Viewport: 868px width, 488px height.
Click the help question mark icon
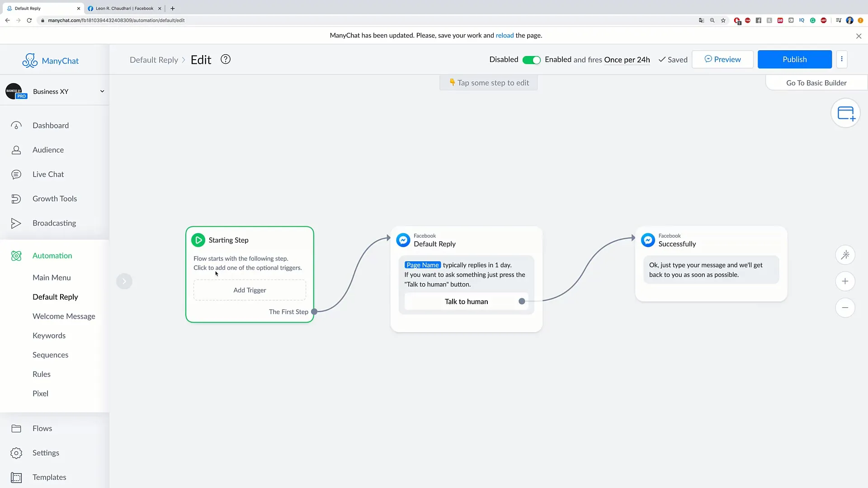[226, 59]
